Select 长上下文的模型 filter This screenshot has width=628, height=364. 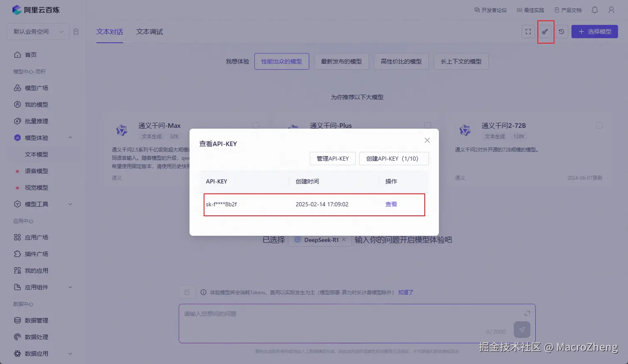click(461, 61)
